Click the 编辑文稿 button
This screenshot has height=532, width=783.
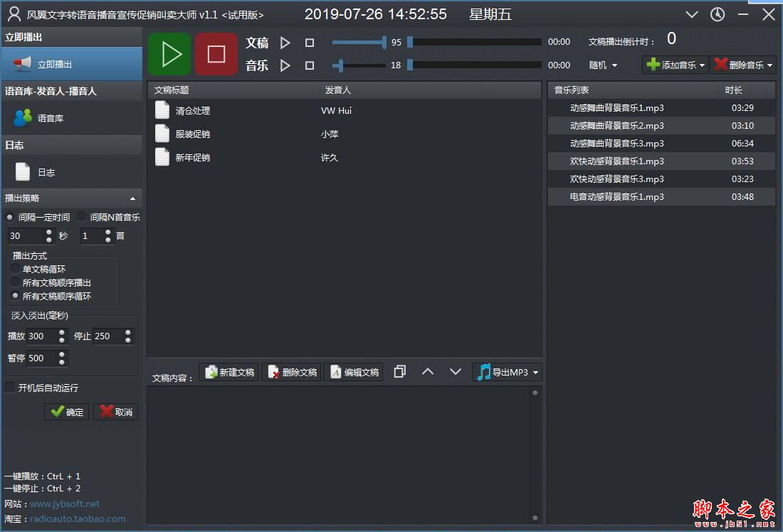coord(354,372)
